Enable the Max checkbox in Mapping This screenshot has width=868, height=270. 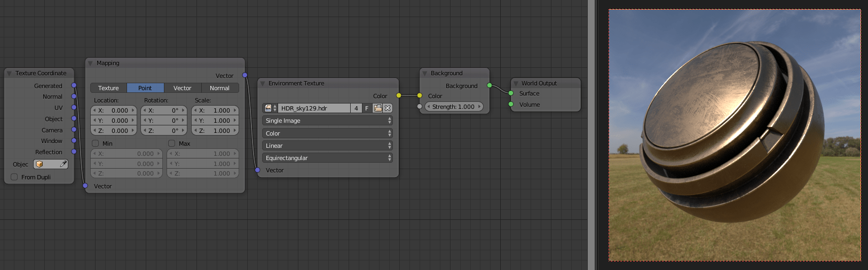pos(172,144)
